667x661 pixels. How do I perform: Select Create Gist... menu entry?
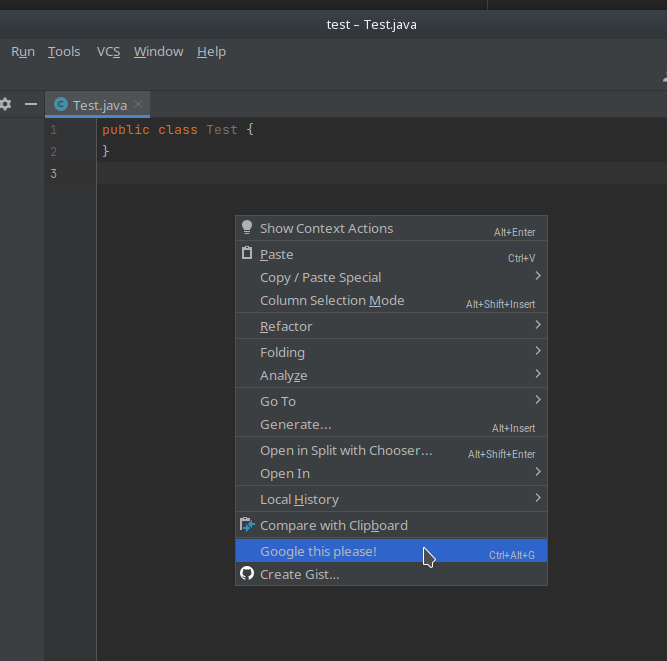coord(391,574)
